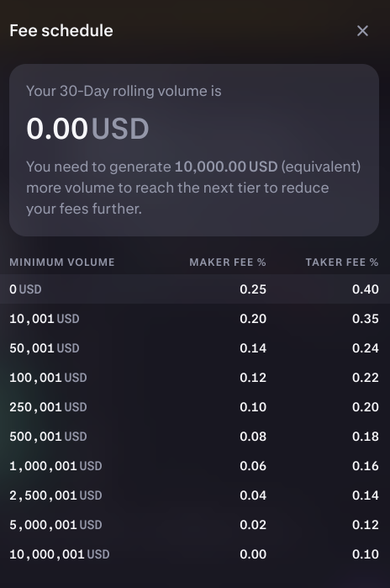Click taker fee 0.14 in 2,500,001 row
This screenshot has width=390, height=588.
click(366, 495)
